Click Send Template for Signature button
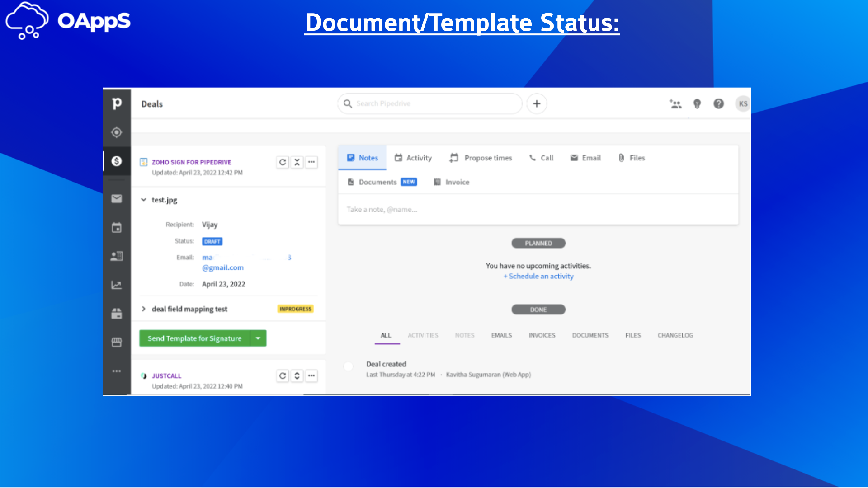The width and height of the screenshot is (868, 488). tap(195, 338)
